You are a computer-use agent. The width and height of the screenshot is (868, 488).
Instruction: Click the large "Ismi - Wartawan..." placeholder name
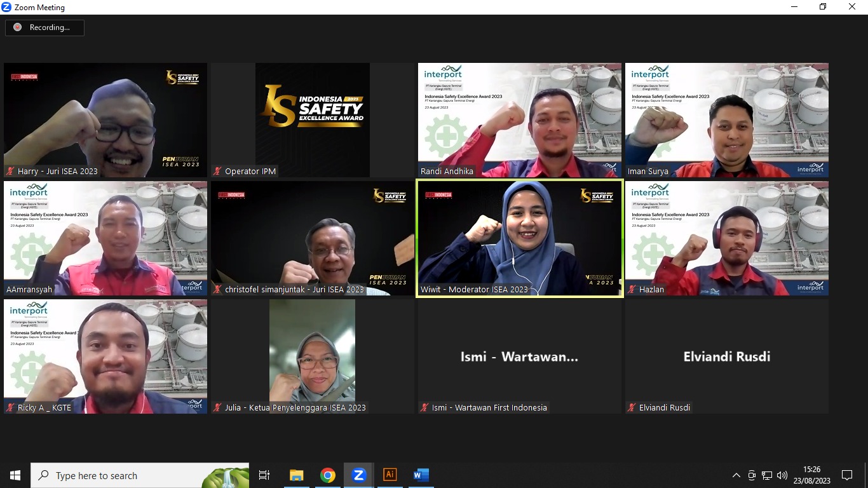(520, 356)
